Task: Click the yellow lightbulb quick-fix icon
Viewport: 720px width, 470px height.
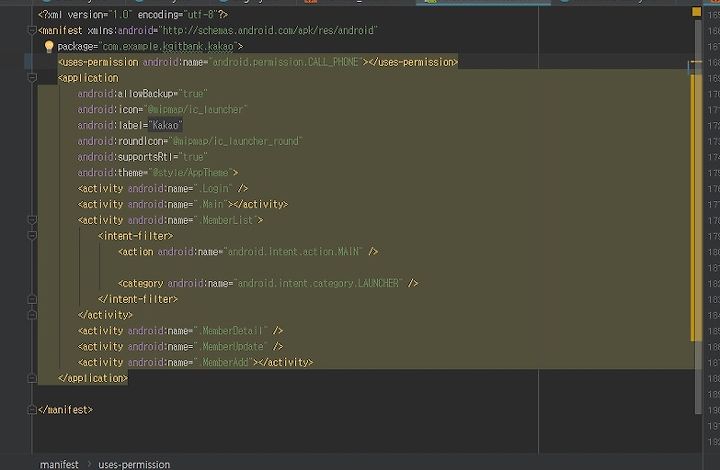Action: click(49, 46)
